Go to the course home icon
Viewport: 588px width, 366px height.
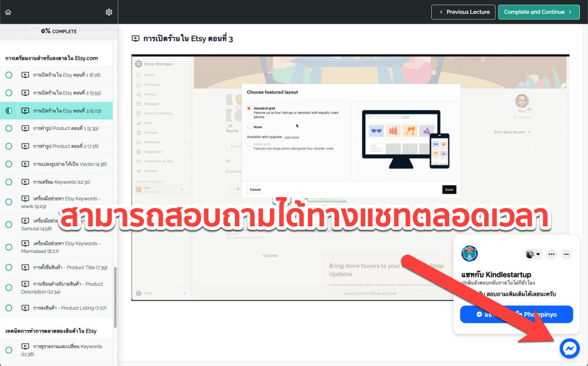(8, 12)
